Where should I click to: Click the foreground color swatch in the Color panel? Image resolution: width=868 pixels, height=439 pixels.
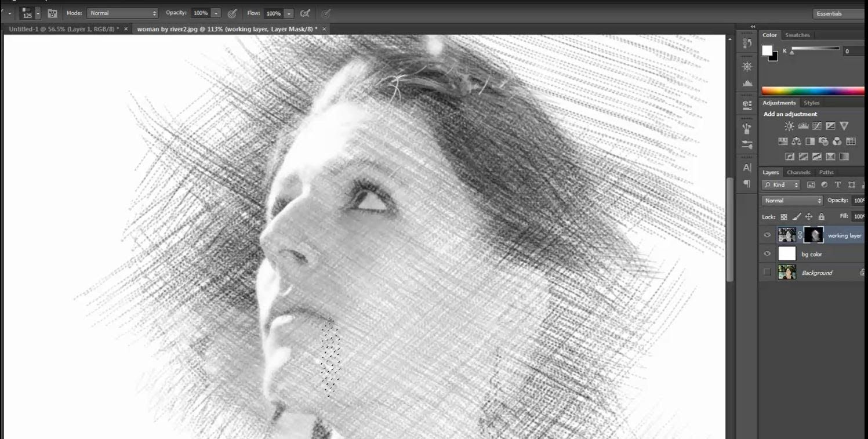click(x=768, y=51)
